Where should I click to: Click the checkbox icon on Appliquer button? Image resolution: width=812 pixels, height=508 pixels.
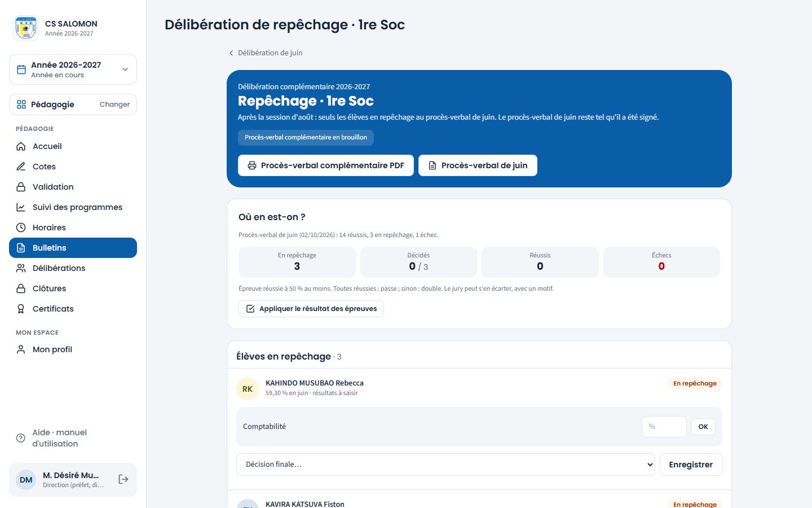pos(250,309)
